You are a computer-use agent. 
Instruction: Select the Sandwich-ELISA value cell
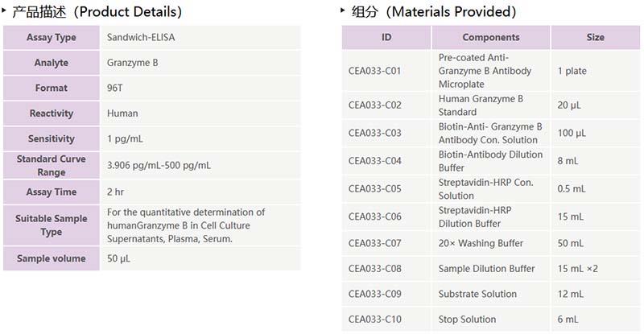click(138, 38)
